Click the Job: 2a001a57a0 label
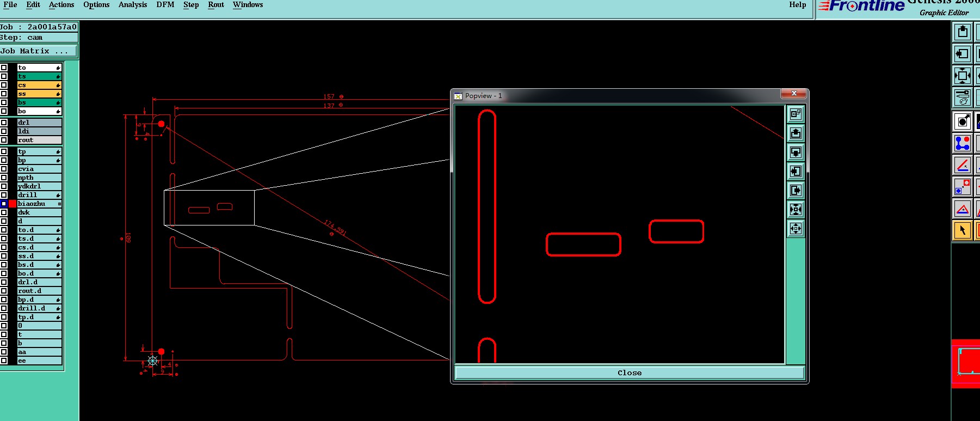Image resolution: width=980 pixels, height=421 pixels. [38, 27]
